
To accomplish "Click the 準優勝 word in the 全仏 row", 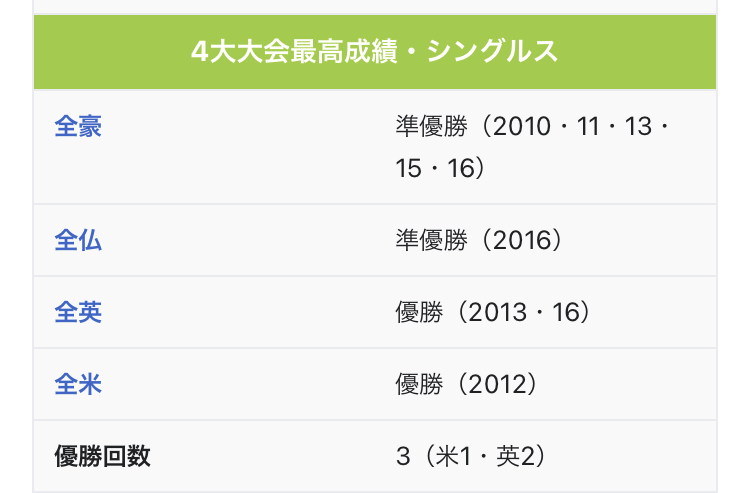I will click(x=431, y=240).
